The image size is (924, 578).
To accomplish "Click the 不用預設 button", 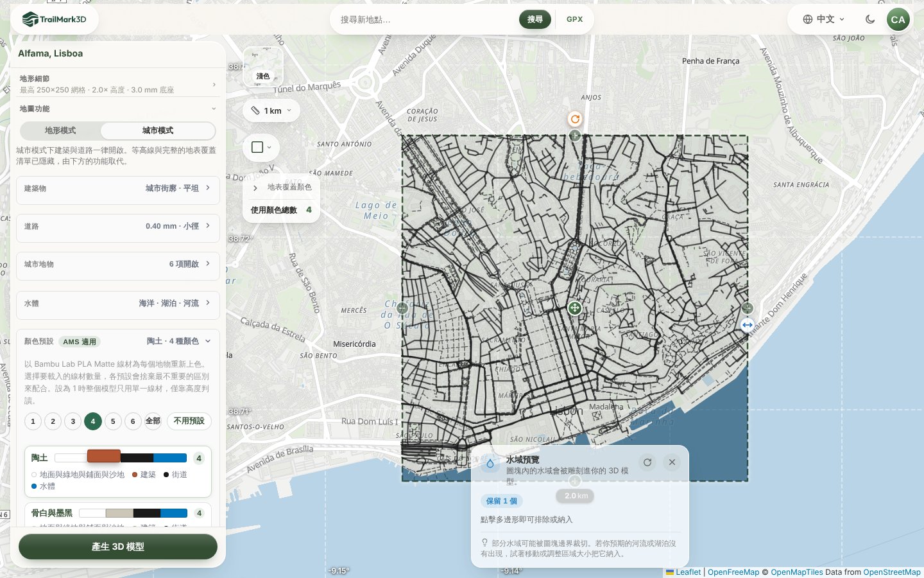I will tap(189, 421).
